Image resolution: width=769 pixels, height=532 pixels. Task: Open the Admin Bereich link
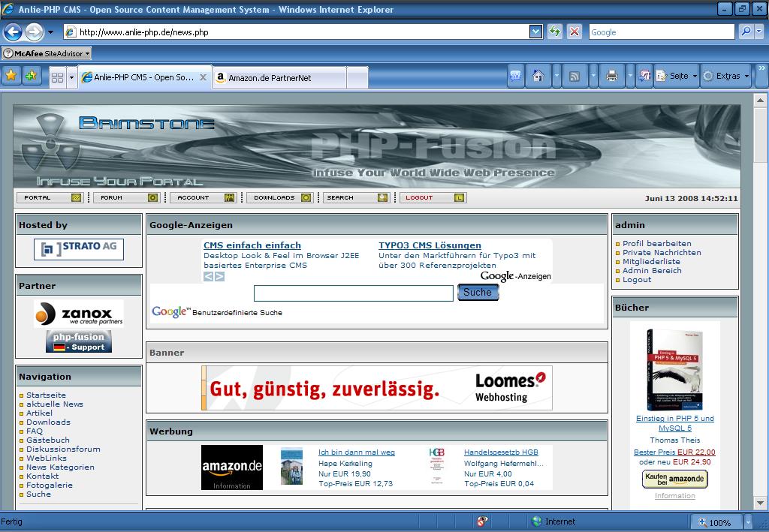(x=652, y=270)
